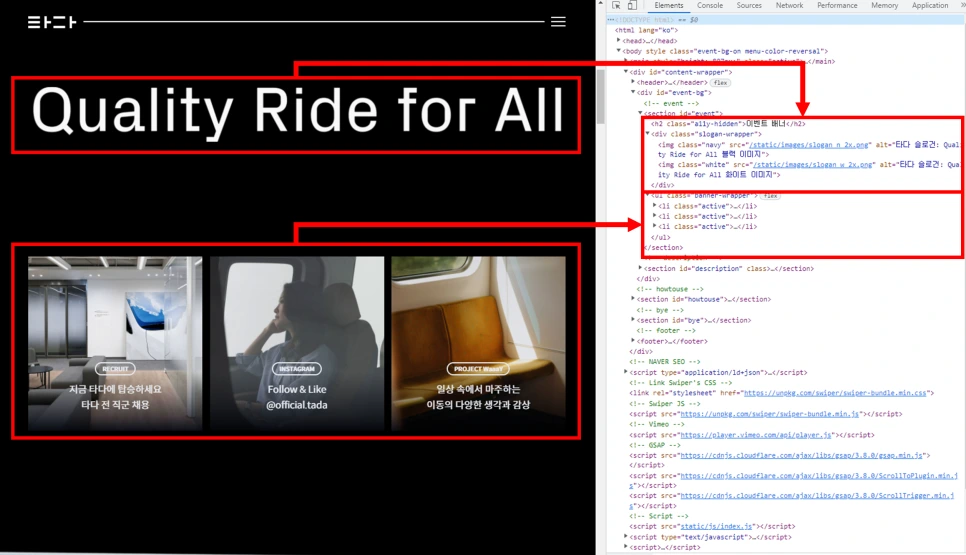Viewport: 966px width, 555px height.
Task: Open the Sources tab
Action: click(749, 6)
